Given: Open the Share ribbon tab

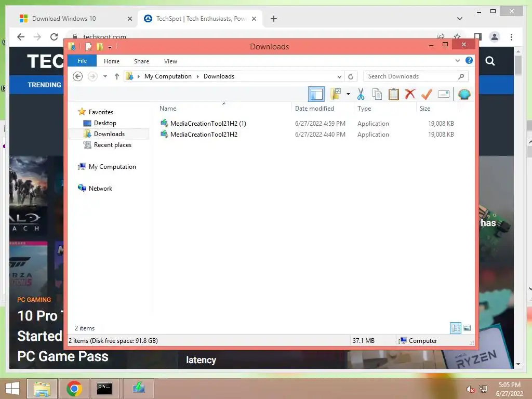Looking at the screenshot, I should [141, 61].
